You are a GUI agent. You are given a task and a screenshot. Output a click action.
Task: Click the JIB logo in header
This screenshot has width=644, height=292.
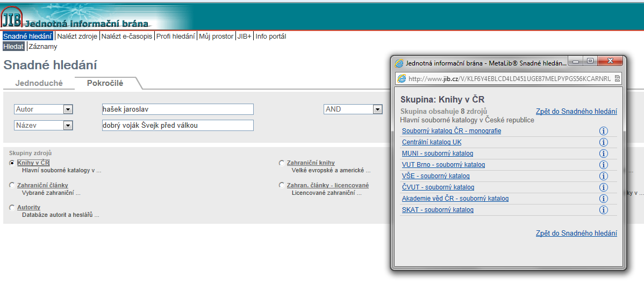(x=12, y=17)
